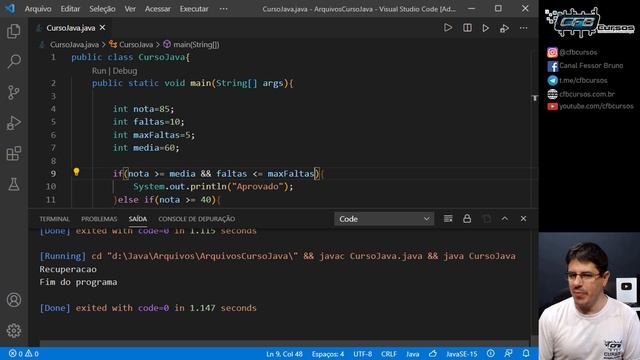Image resolution: width=640 pixels, height=360 pixels.
Task: Click CursoJava.java in breadcrumb
Action: click(x=74, y=44)
